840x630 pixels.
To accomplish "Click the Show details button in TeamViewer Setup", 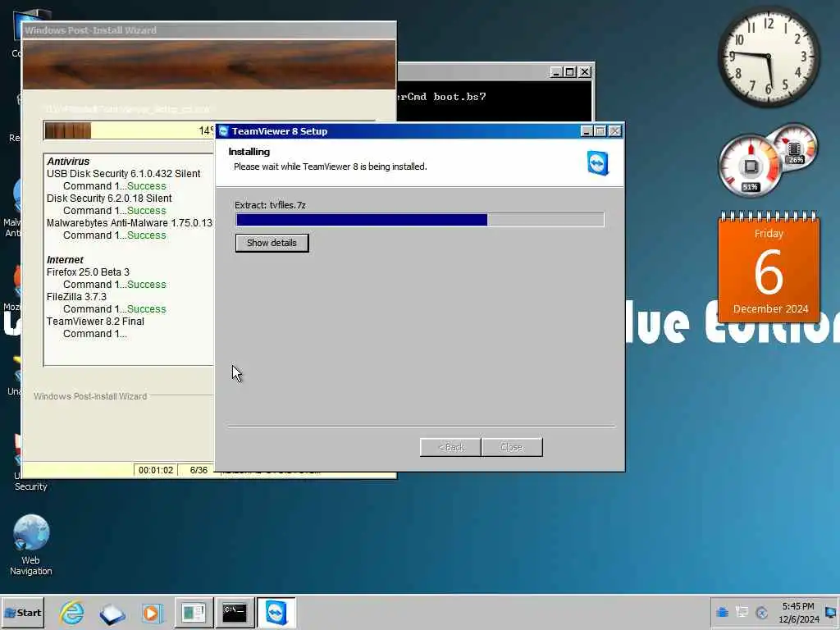I will (272, 243).
